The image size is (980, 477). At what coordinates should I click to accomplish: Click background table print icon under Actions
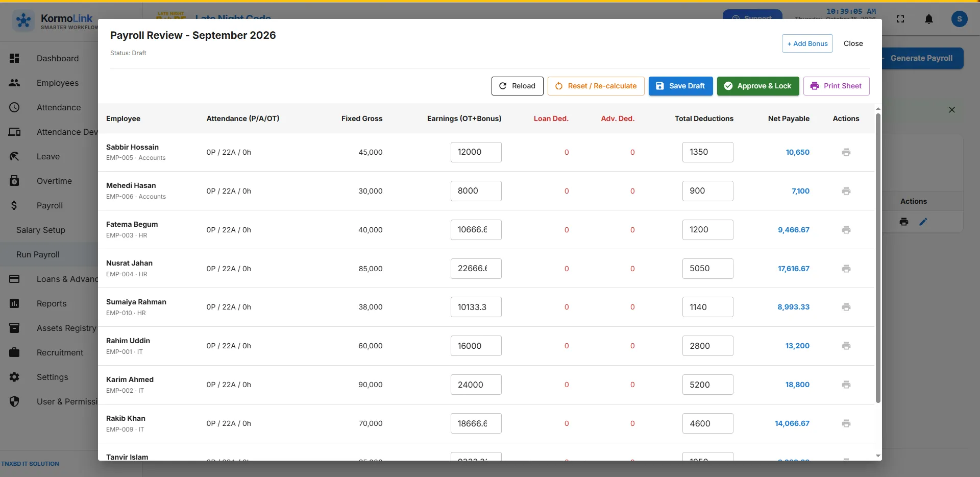(x=904, y=222)
